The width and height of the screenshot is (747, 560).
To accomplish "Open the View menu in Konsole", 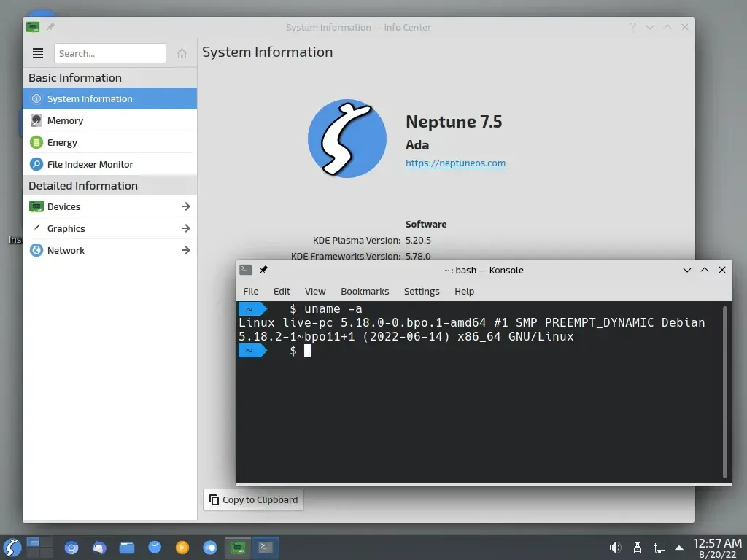I will [x=315, y=291].
